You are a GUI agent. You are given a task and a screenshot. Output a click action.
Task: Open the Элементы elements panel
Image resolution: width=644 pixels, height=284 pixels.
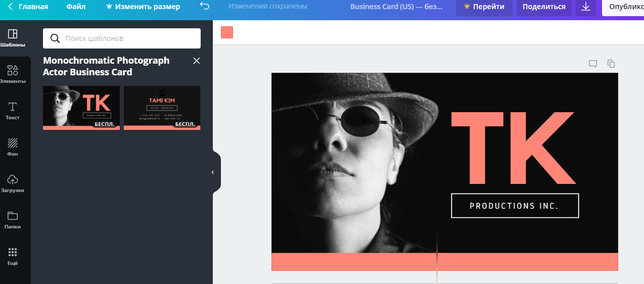13,74
